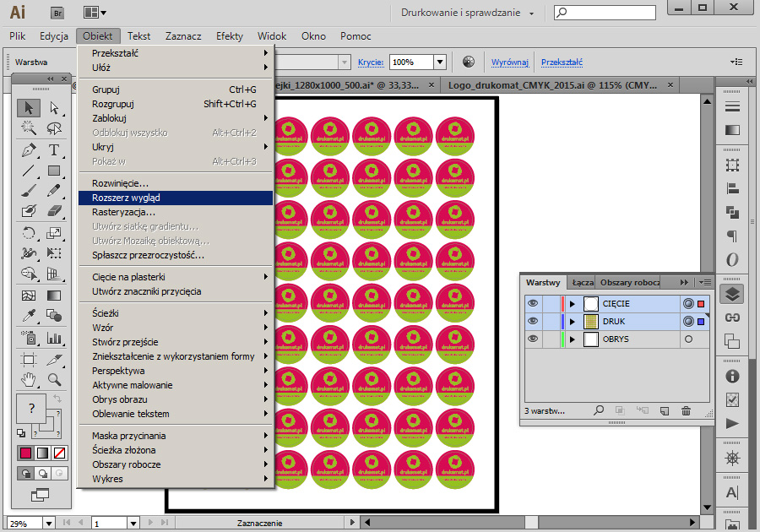Select the Zoom tool
The height and width of the screenshot is (532, 760).
point(54,380)
